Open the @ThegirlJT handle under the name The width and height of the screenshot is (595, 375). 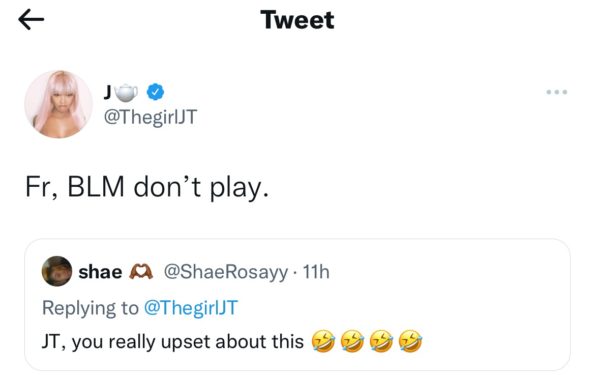click(150, 117)
